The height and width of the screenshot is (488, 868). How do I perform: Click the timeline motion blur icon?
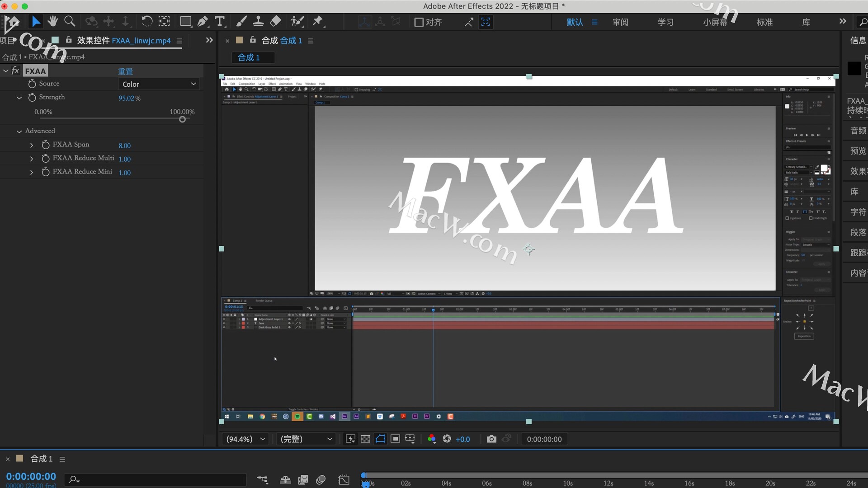pyautogui.click(x=321, y=480)
